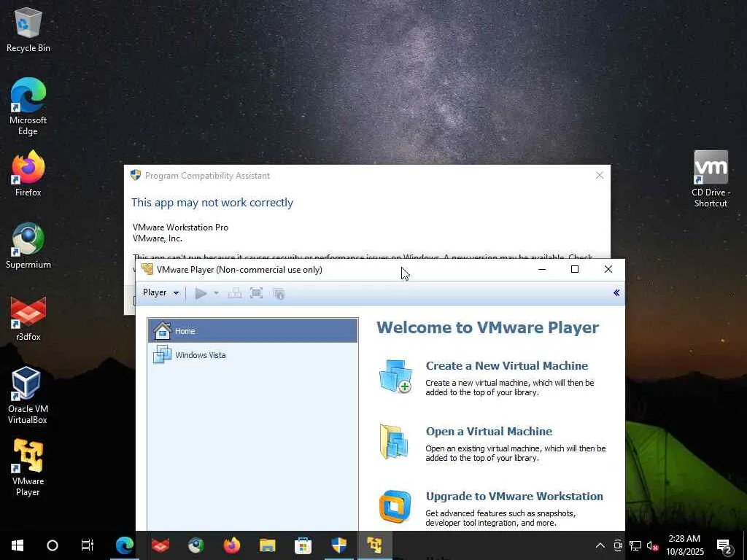Click the Meet Now tray icon
Viewport: 747px width, 560px height.
point(618,545)
